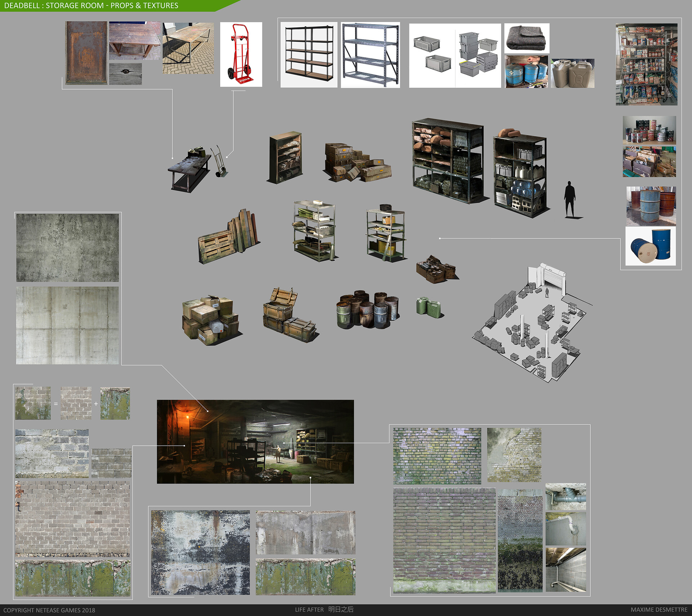Click the mossy green brick wall texture
Screen dimensions: 692x616
[x=437, y=456]
